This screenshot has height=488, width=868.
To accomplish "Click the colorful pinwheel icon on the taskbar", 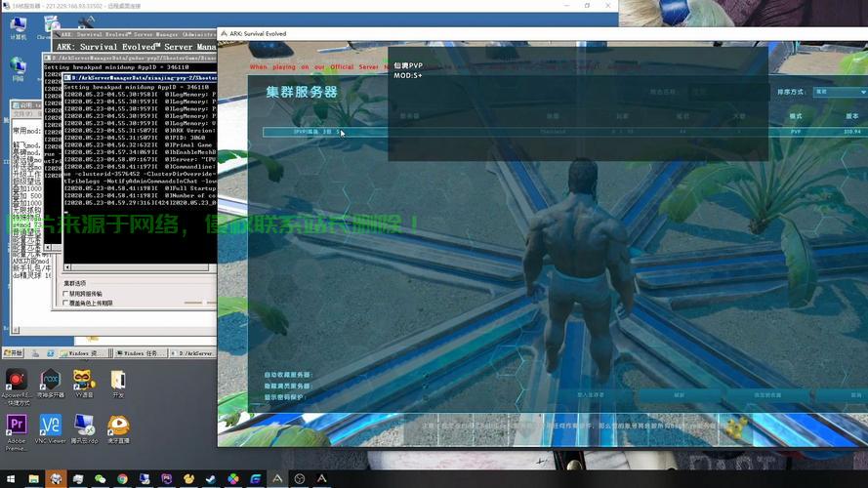I will (x=233, y=479).
